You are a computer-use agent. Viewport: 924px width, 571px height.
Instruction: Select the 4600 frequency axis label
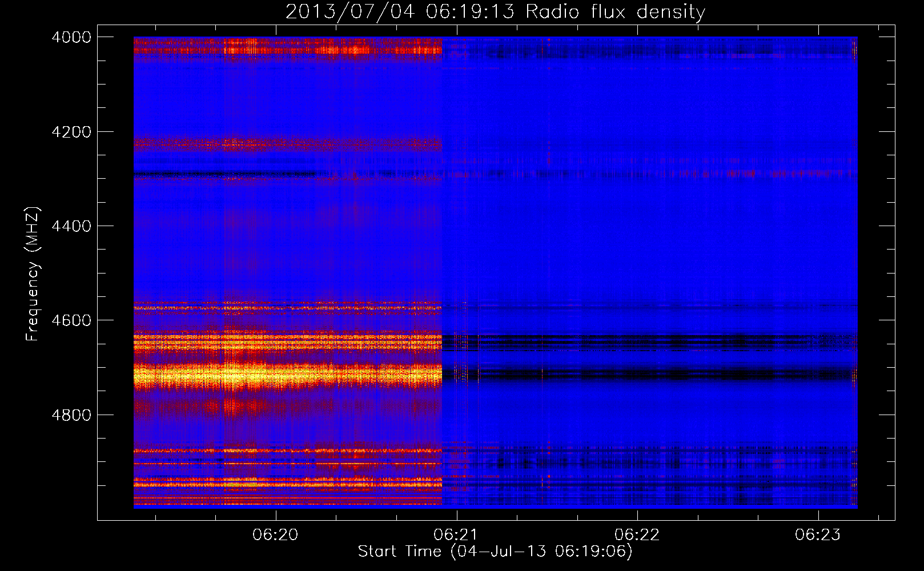click(71, 320)
